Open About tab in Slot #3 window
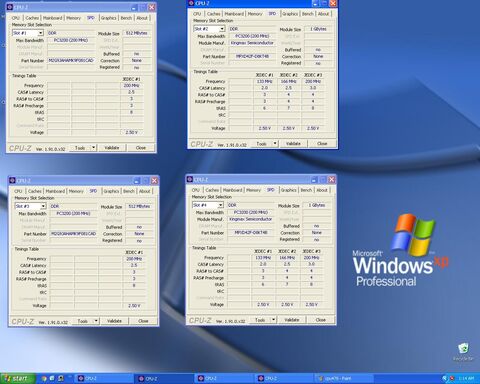 145,191
